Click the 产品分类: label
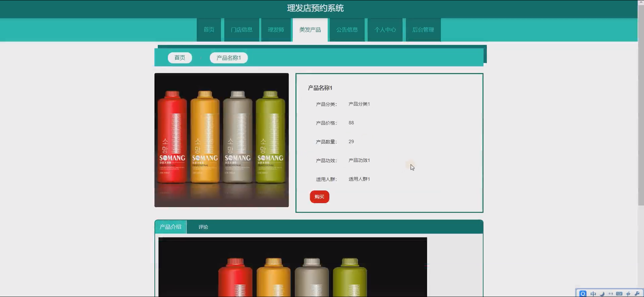The width and height of the screenshot is (644, 297). pyautogui.click(x=326, y=104)
